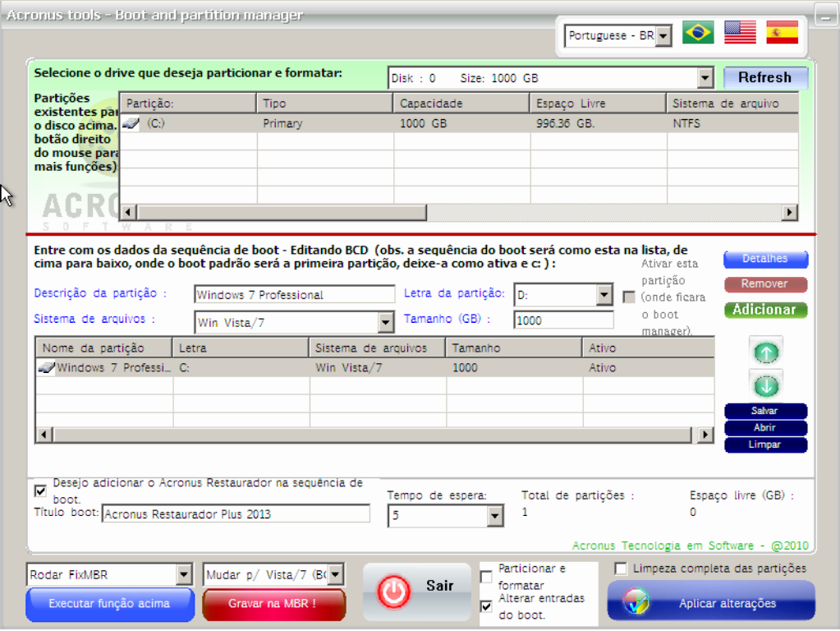This screenshot has height=631, width=840.
Task: Click the Detalhes button
Action: [x=765, y=259]
